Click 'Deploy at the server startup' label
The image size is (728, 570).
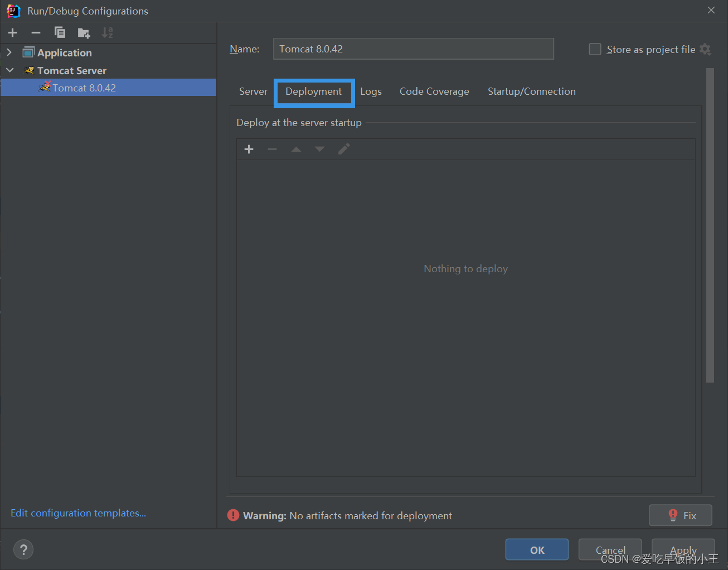[x=299, y=123]
